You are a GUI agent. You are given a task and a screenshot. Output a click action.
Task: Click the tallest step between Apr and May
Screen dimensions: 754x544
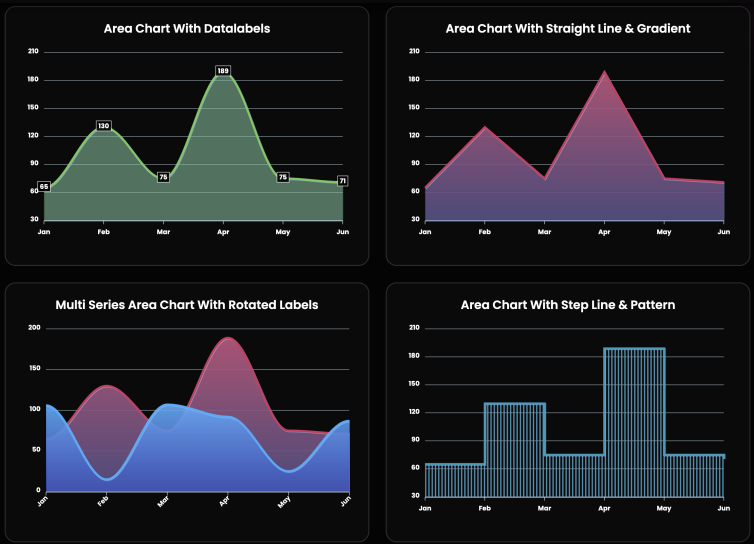tap(634, 422)
